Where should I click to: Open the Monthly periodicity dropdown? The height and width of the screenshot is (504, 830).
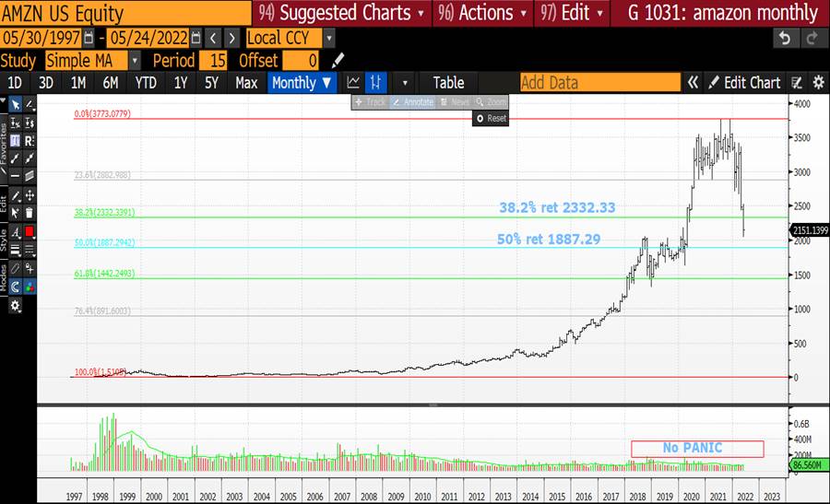click(302, 83)
